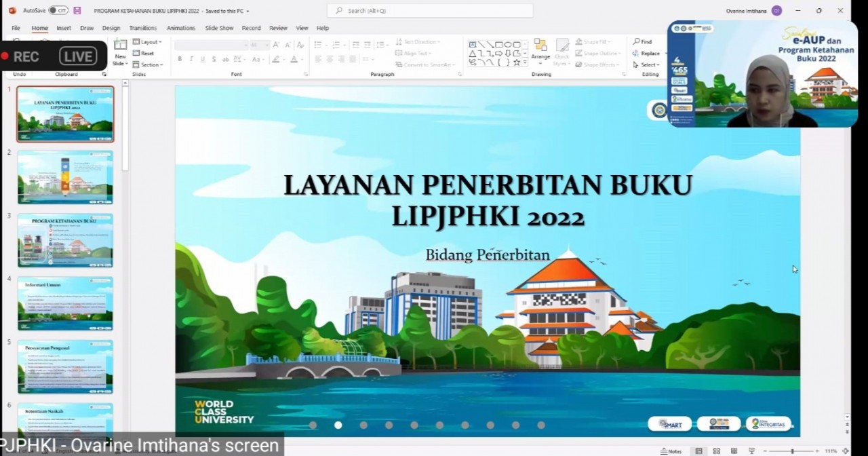Open the Transitions tab
This screenshot has width=868, height=456.
pos(143,28)
